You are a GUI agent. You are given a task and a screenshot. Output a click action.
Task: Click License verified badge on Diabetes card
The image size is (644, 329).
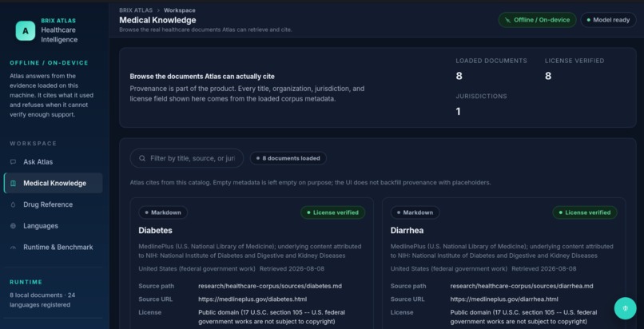[x=332, y=212]
